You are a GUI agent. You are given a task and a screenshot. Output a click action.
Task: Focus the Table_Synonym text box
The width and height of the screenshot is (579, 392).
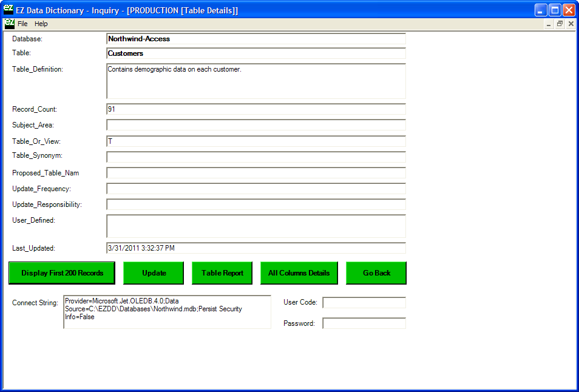coord(256,157)
